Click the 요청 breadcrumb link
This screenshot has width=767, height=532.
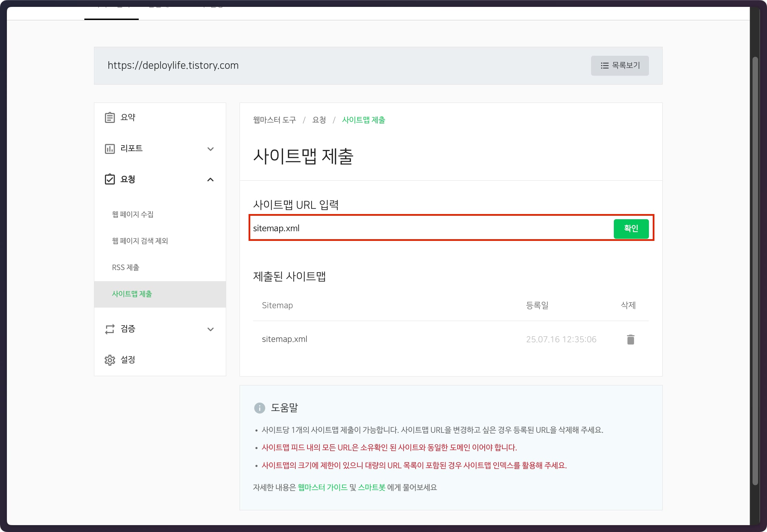[x=319, y=120]
